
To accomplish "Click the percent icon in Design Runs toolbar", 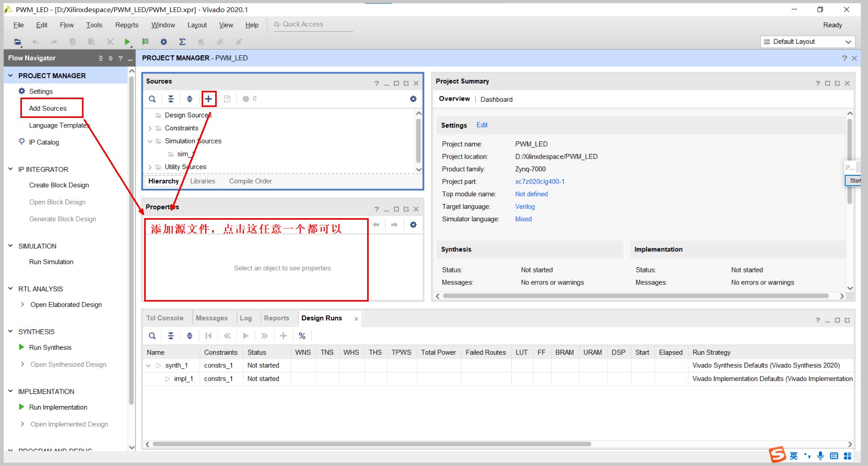I will tap(302, 336).
